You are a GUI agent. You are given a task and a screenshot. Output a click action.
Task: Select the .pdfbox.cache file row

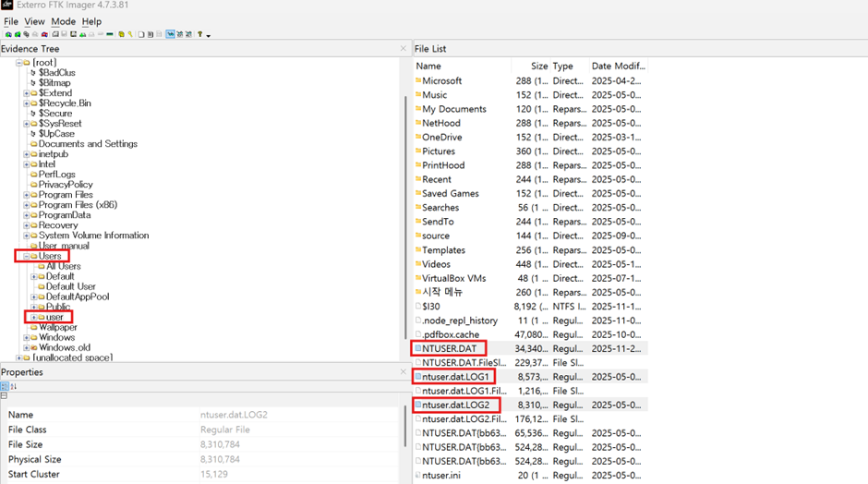coord(530,334)
